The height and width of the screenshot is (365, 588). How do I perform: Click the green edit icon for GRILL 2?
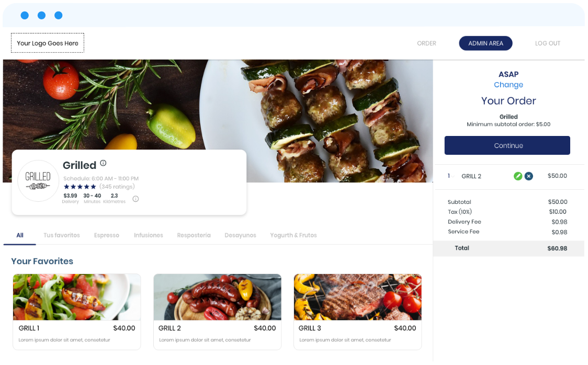point(518,176)
